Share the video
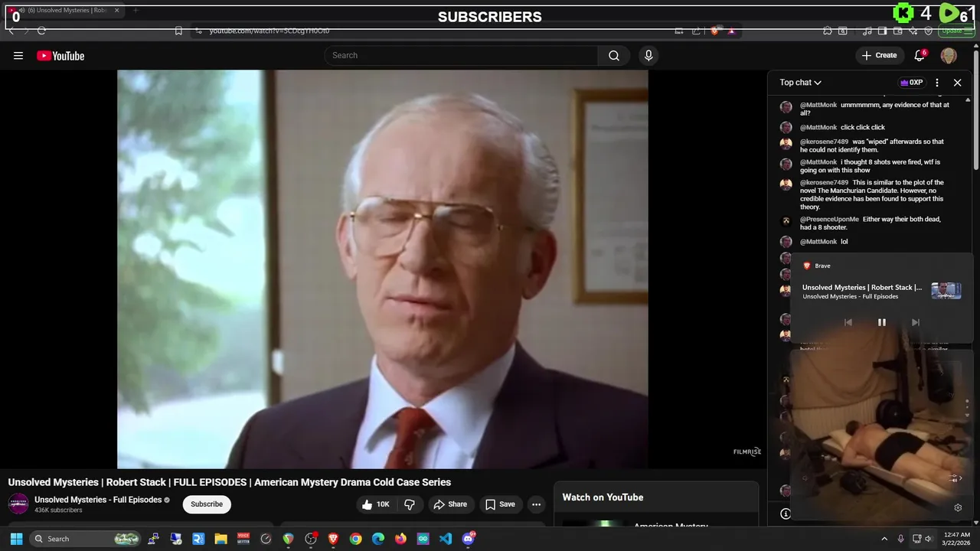Image resolution: width=980 pixels, height=551 pixels. click(x=449, y=504)
